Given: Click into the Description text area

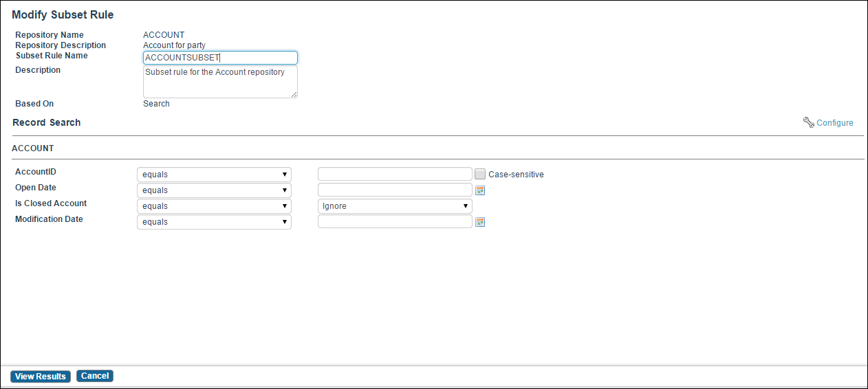Looking at the screenshot, I should pos(220,82).
